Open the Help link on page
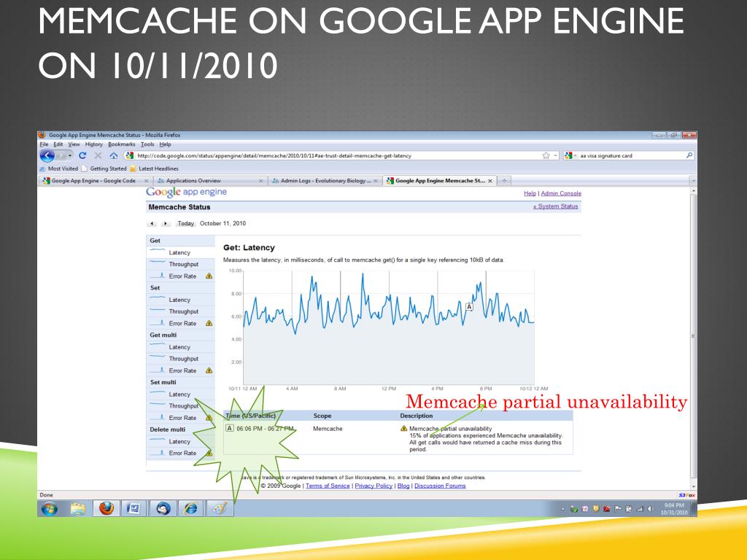 530,193
